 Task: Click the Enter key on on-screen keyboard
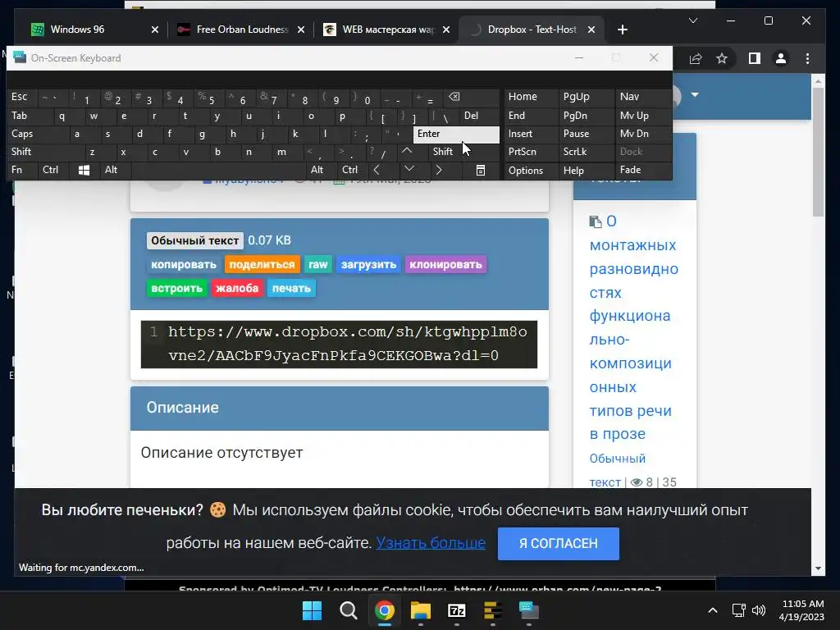pyautogui.click(x=456, y=134)
